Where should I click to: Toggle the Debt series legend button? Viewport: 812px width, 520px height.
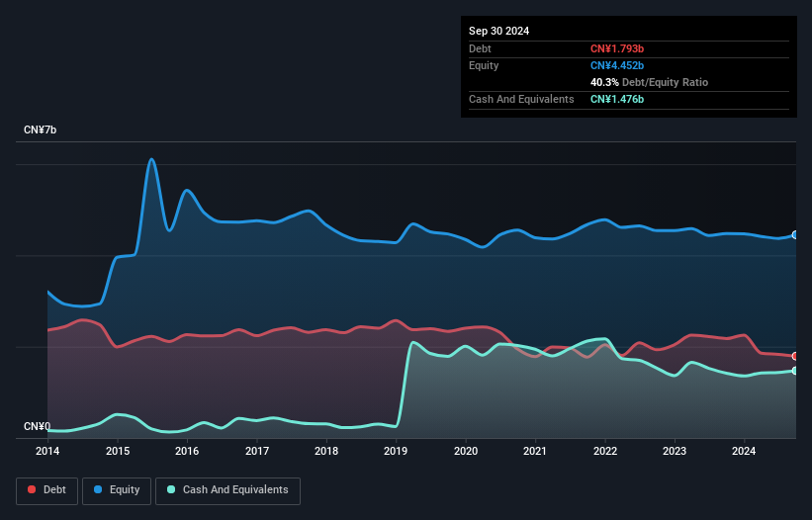tap(47, 490)
